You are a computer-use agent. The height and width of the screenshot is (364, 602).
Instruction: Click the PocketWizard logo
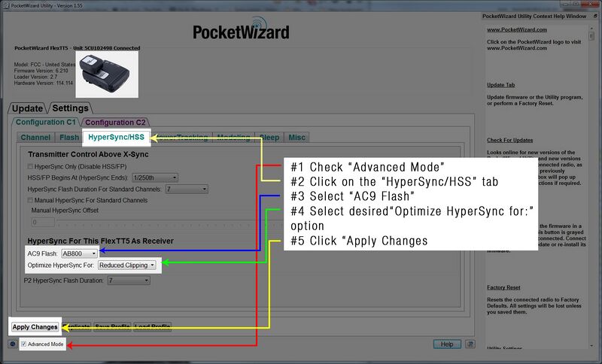pyautogui.click(x=241, y=29)
